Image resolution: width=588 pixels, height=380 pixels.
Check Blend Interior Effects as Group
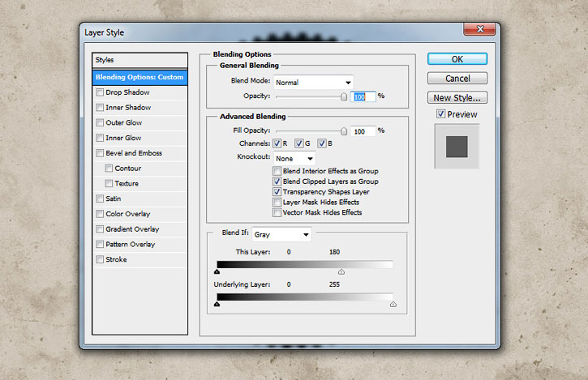click(277, 171)
